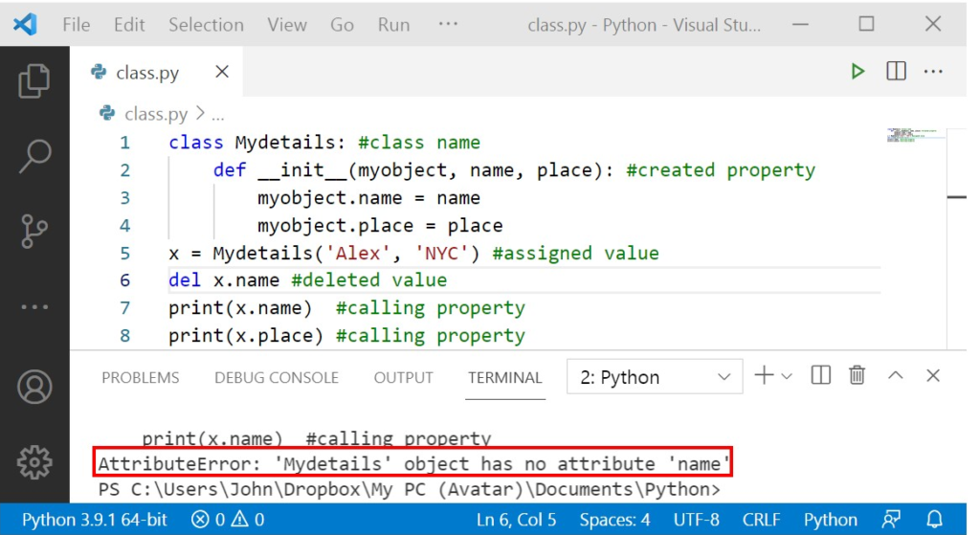Click the '#created property' comment

coord(721,170)
